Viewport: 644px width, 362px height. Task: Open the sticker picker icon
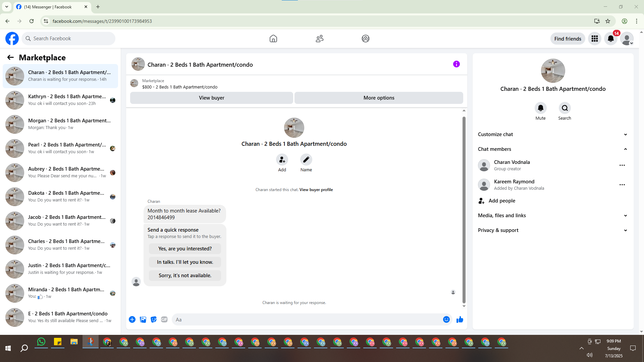(154, 319)
